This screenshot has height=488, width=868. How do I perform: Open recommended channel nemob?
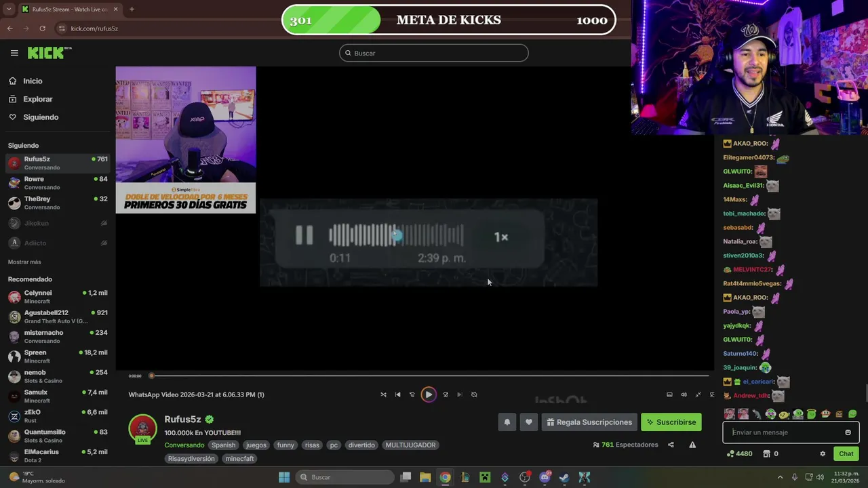click(58, 376)
